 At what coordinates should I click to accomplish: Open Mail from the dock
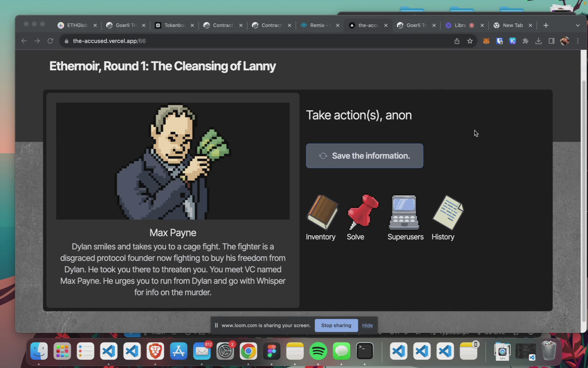click(202, 351)
